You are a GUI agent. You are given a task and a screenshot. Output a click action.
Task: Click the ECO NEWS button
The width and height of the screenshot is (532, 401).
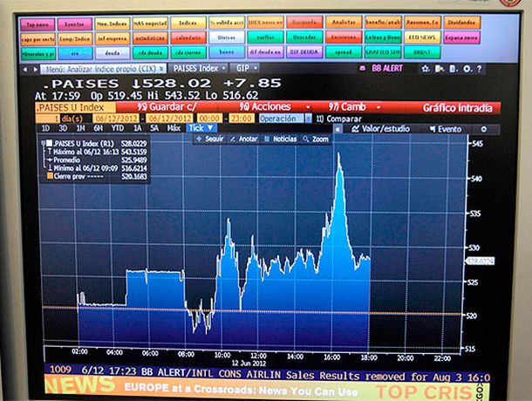pos(422,37)
